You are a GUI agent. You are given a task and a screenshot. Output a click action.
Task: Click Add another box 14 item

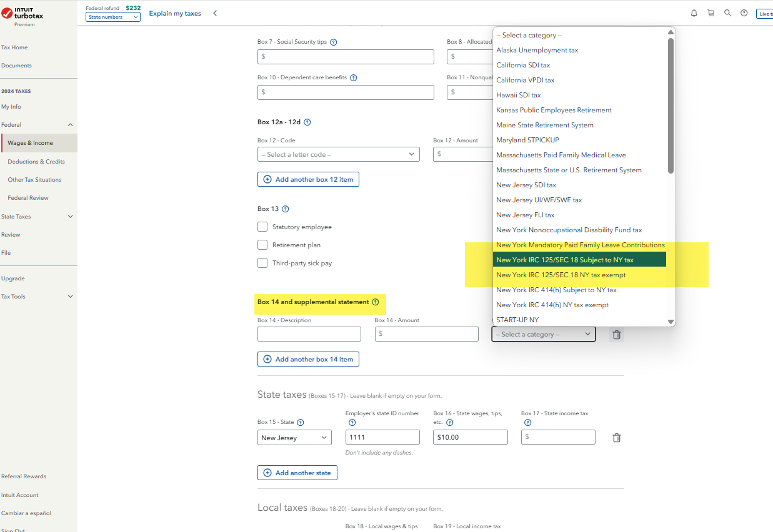pos(308,359)
